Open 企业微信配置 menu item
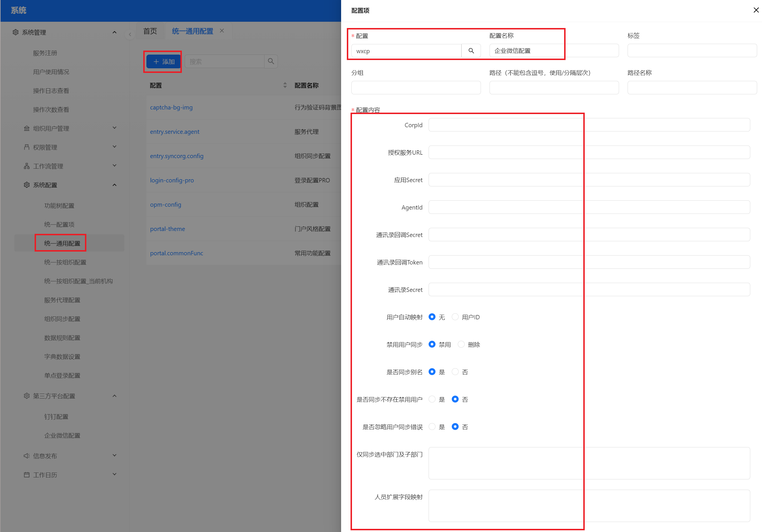The height and width of the screenshot is (532, 762). (x=62, y=436)
